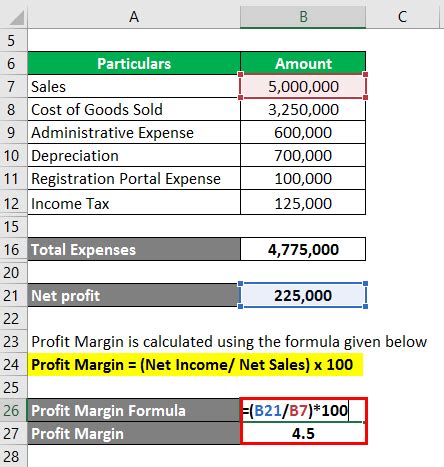Select the 700,000 amount cell
The width and height of the screenshot is (444, 467).
[303, 155]
